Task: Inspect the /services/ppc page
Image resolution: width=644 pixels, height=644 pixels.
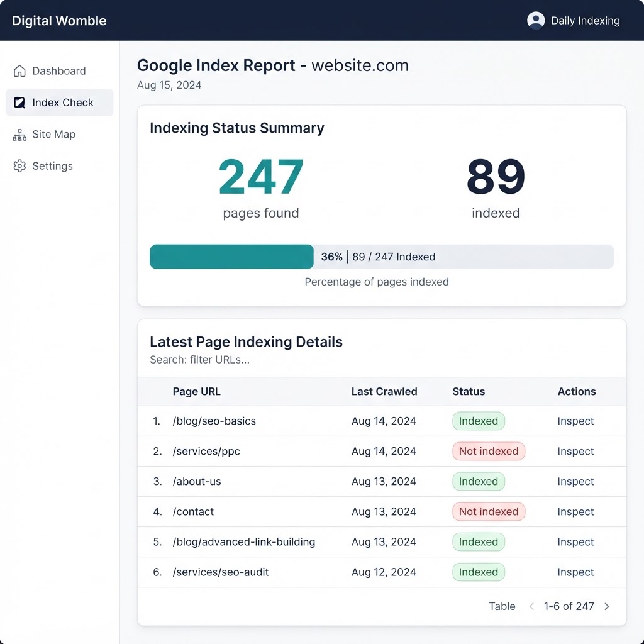Action: [575, 451]
